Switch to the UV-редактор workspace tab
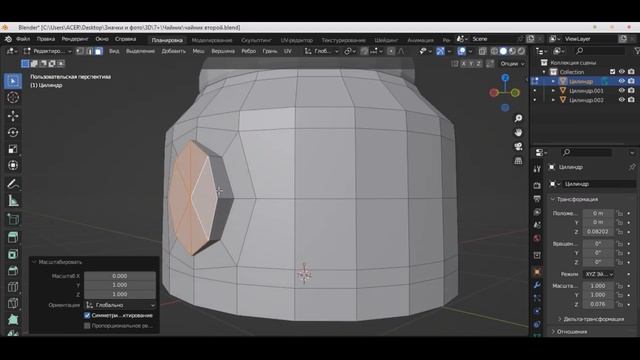640x360 pixels. 297,40
